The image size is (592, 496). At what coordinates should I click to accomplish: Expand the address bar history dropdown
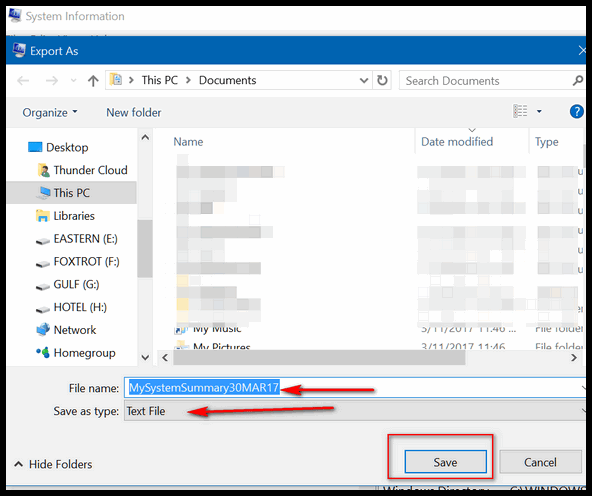pyautogui.click(x=364, y=80)
